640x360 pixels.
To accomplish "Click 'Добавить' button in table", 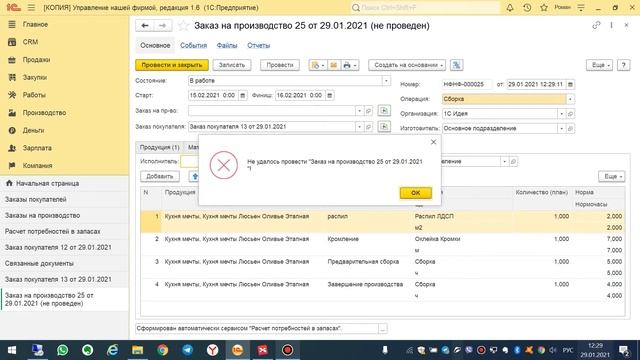I will coord(160,176).
